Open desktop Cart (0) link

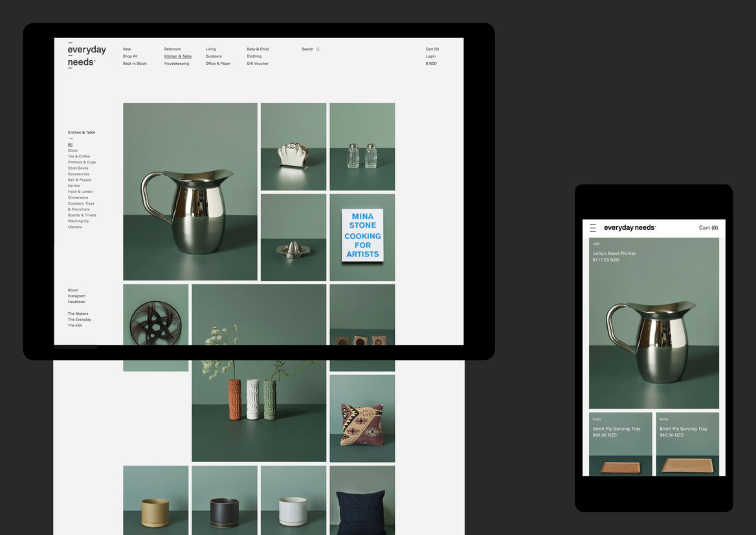tap(432, 49)
